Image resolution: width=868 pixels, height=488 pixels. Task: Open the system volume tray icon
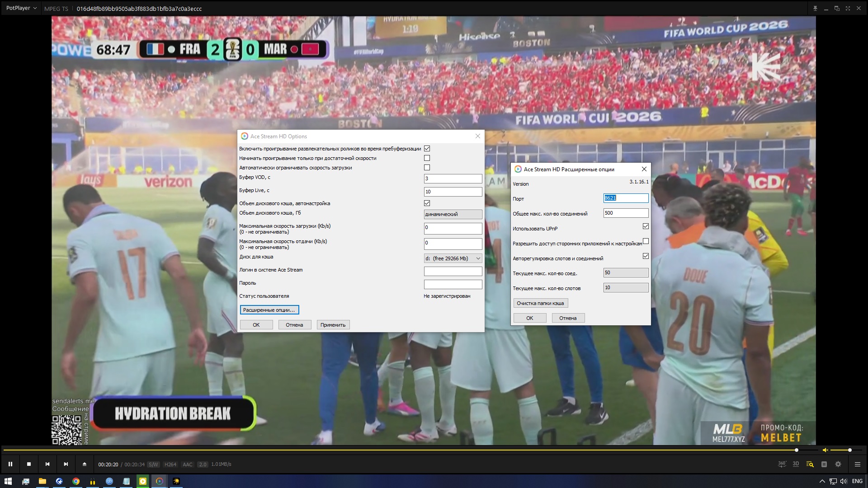coord(843,481)
